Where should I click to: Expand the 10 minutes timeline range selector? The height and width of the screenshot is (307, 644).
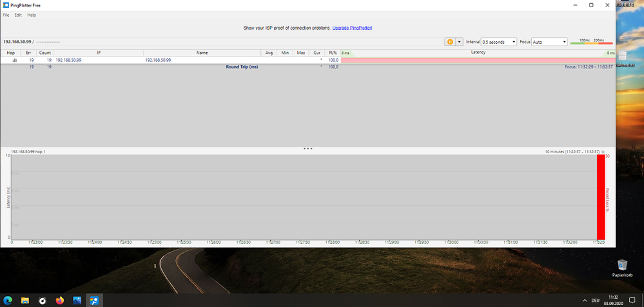coord(603,152)
